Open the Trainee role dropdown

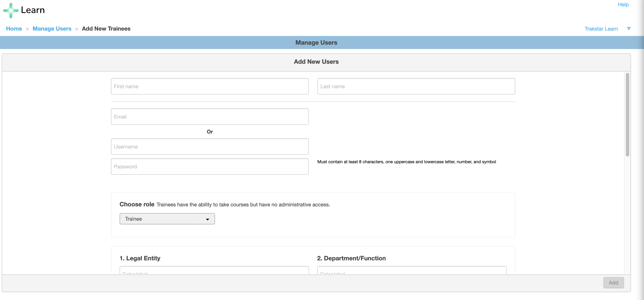click(167, 219)
